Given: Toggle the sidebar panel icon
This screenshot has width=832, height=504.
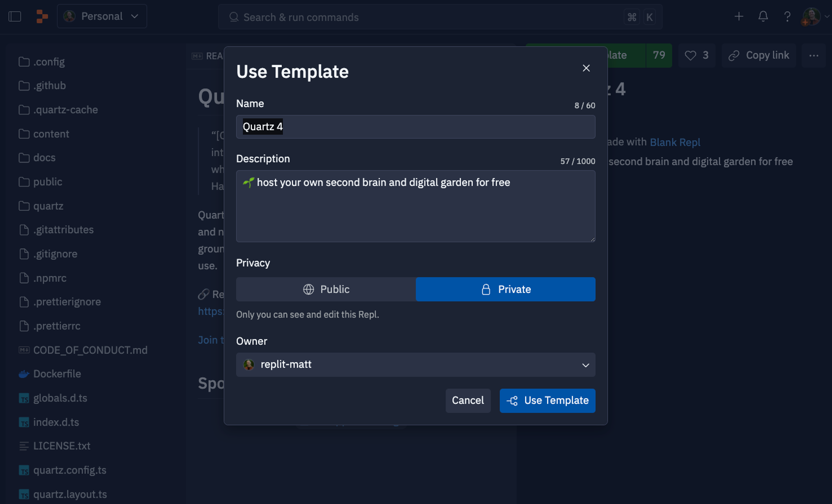Looking at the screenshot, I should pyautogui.click(x=15, y=16).
